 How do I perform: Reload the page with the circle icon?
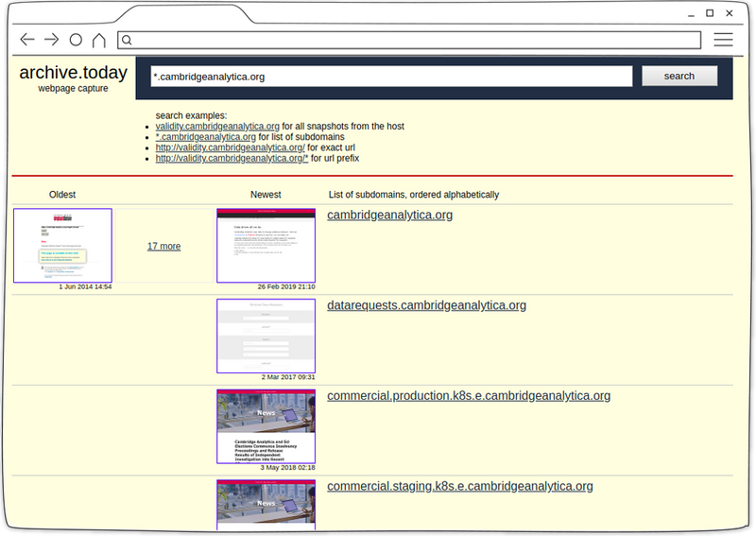click(76, 40)
